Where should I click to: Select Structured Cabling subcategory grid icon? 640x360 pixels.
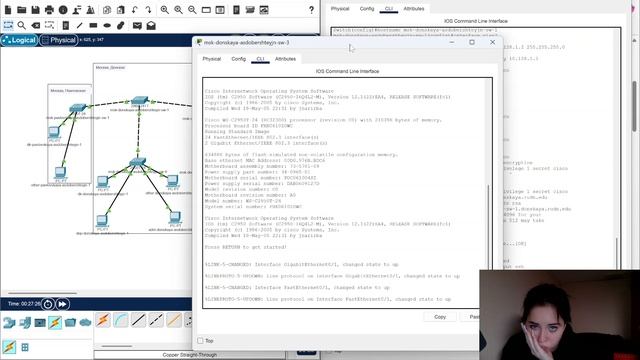(x=25, y=347)
